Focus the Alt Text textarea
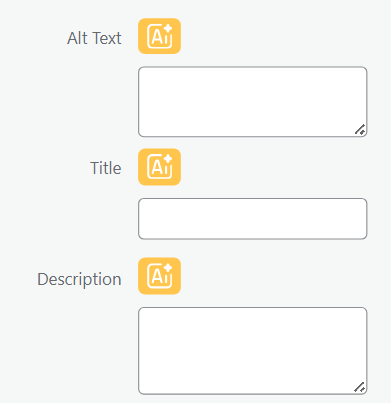The width and height of the screenshot is (391, 403). point(253,102)
